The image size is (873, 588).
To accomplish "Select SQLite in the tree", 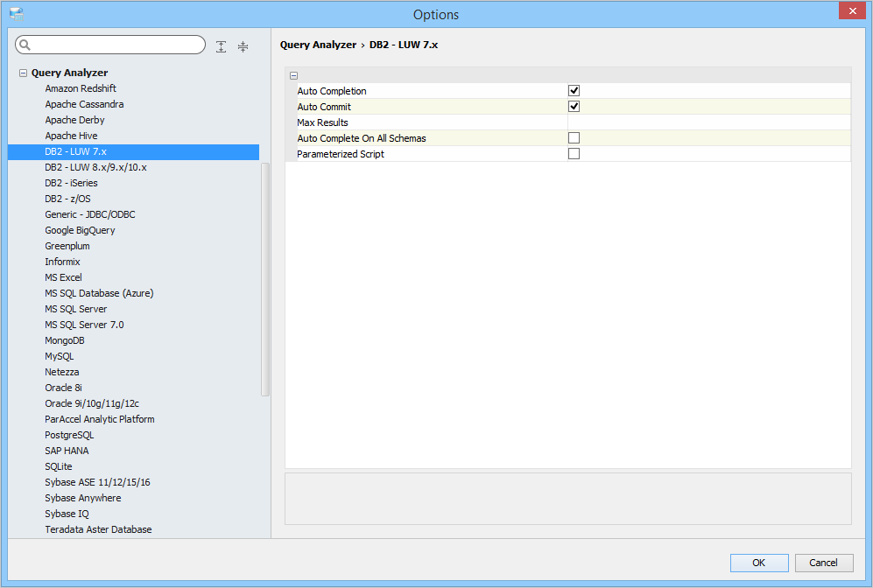I will click(59, 466).
